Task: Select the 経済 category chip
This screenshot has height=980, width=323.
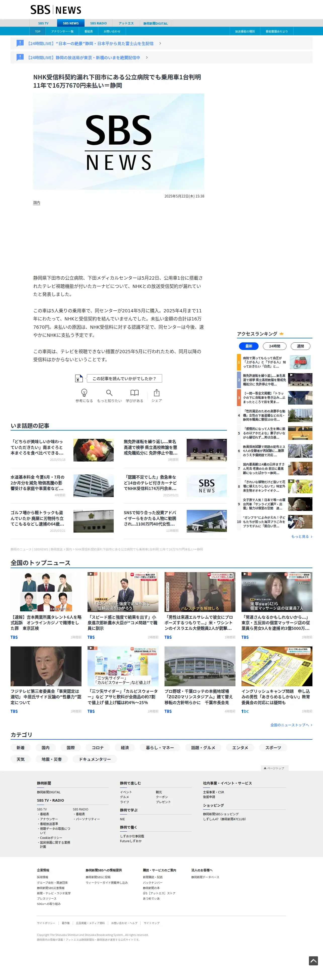Action: coord(125,747)
